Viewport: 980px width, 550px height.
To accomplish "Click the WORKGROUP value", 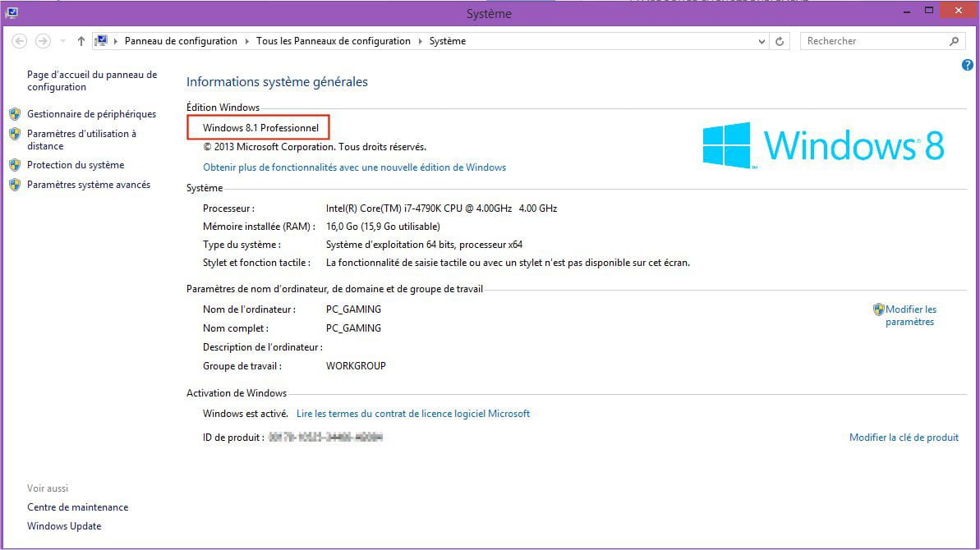I will pos(357,366).
